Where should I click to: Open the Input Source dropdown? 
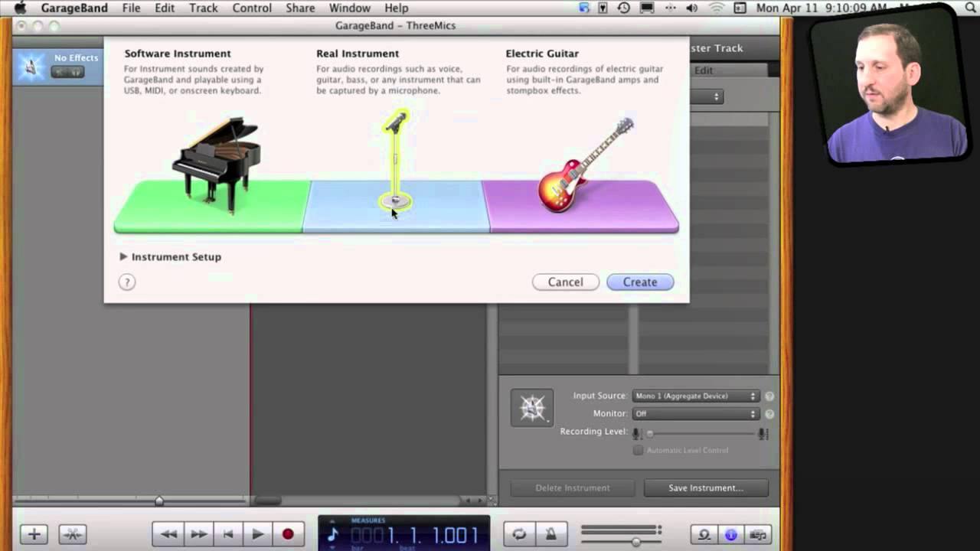click(695, 396)
